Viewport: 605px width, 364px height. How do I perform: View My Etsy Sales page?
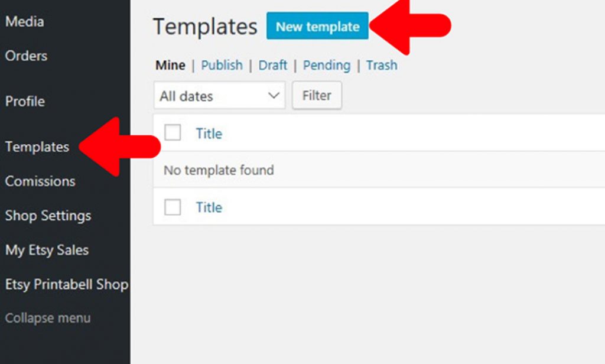click(x=47, y=250)
